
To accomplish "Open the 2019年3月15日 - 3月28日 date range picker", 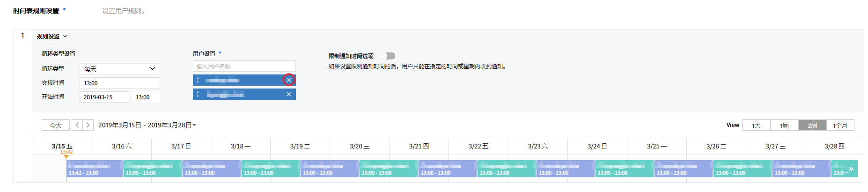I will coord(147,125).
